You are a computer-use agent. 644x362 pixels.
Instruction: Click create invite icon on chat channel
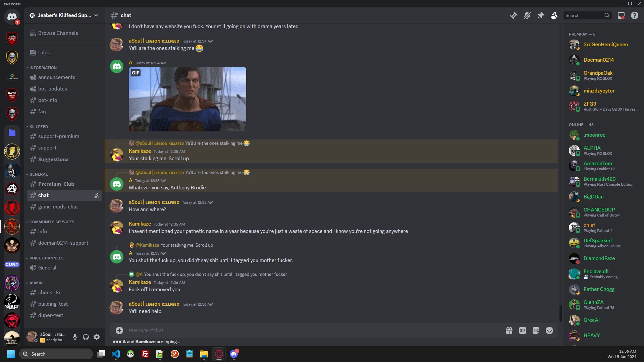pos(97,195)
